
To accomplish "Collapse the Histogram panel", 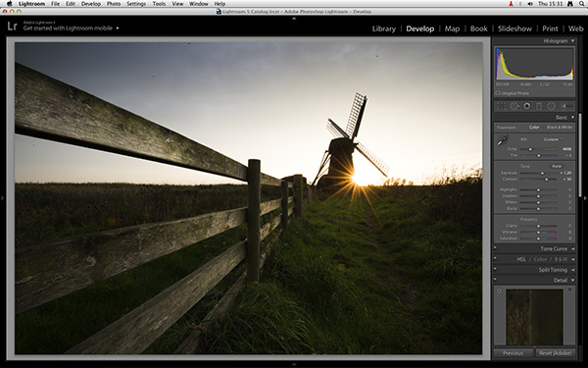I will point(572,41).
